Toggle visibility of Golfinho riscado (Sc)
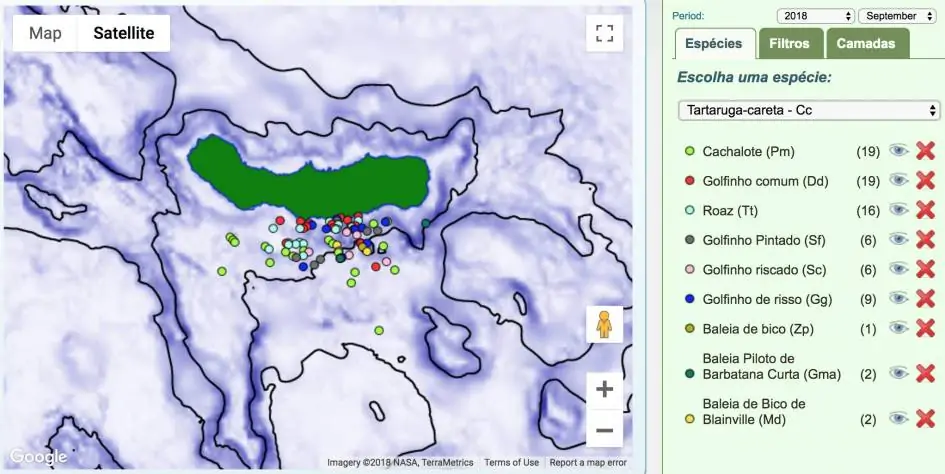The width and height of the screenshot is (945, 474). tap(899, 269)
